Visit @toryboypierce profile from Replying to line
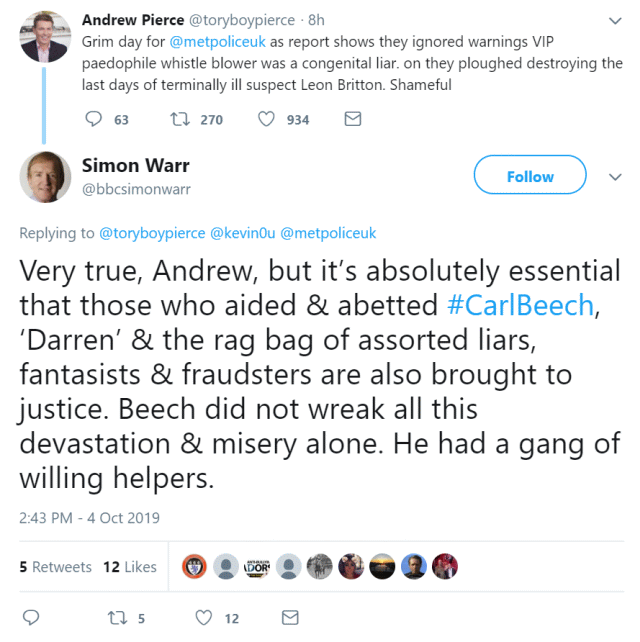The width and height of the screenshot is (640, 642). [x=151, y=233]
